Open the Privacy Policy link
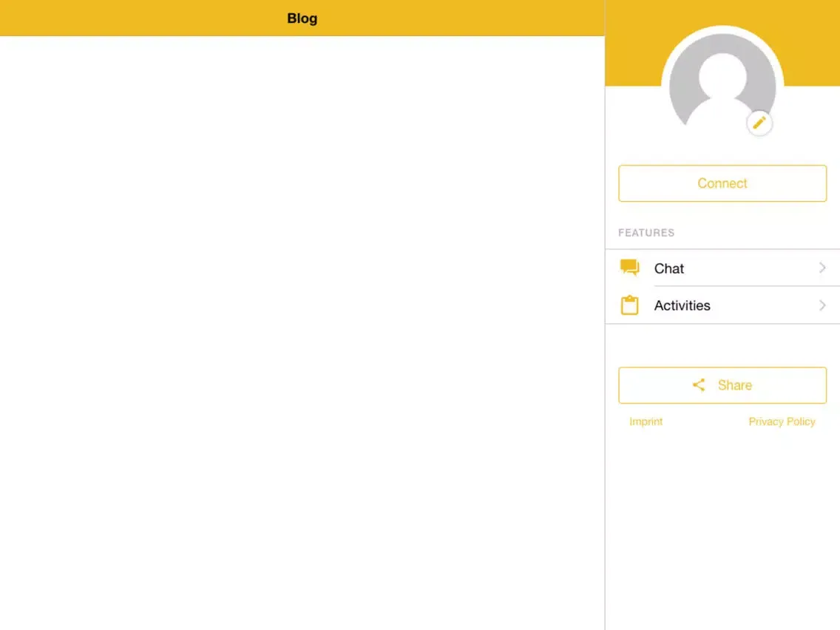This screenshot has height=630, width=840. click(x=782, y=421)
